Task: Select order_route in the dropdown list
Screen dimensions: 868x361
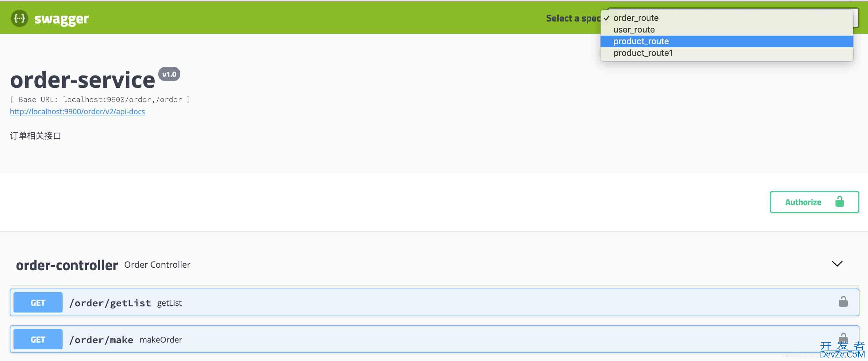Action: (x=636, y=17)
